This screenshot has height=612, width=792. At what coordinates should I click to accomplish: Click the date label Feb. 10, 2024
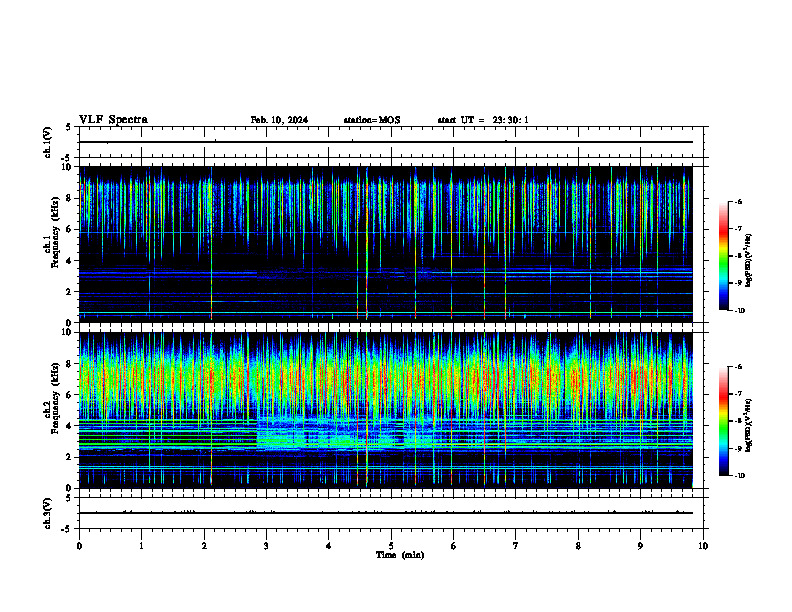coord(279,120)
